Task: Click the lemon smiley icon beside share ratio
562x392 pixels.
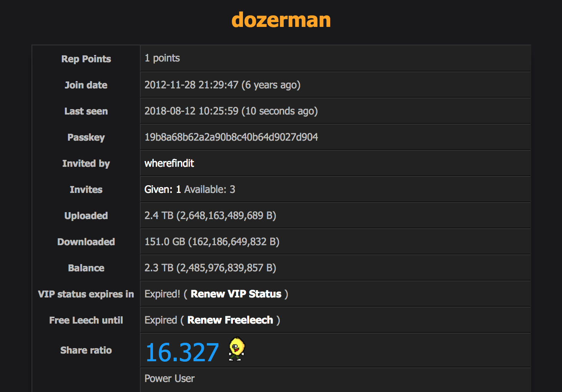Action: point(236,349)
